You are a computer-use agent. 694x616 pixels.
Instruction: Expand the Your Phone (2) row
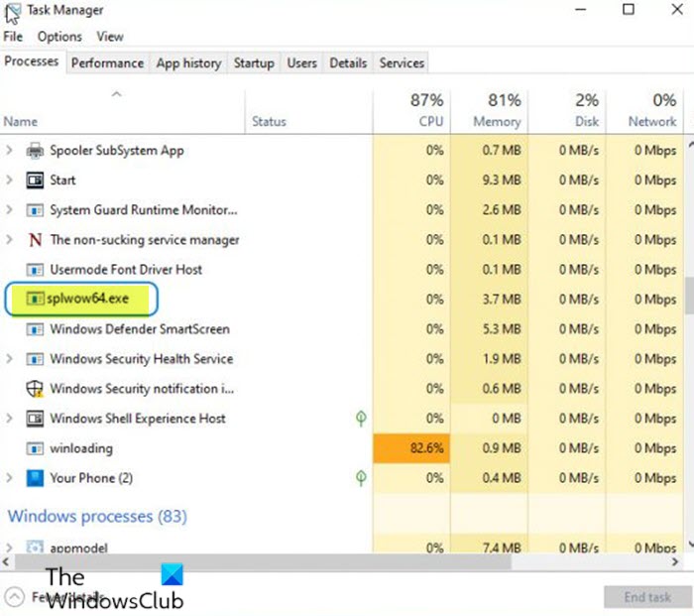pyautogui.click(x=9, y=478)
